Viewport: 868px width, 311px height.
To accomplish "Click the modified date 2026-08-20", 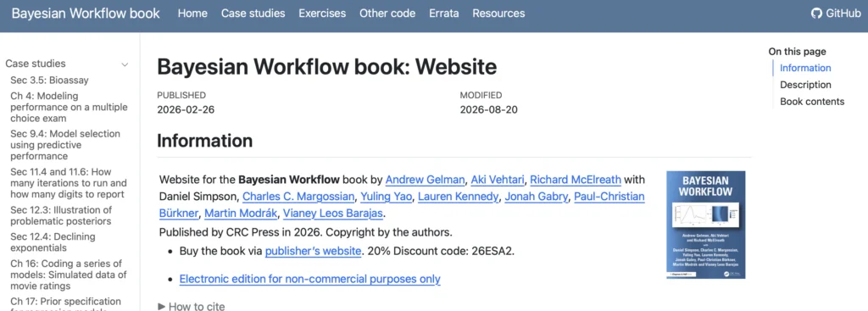I will click(489, 109).
